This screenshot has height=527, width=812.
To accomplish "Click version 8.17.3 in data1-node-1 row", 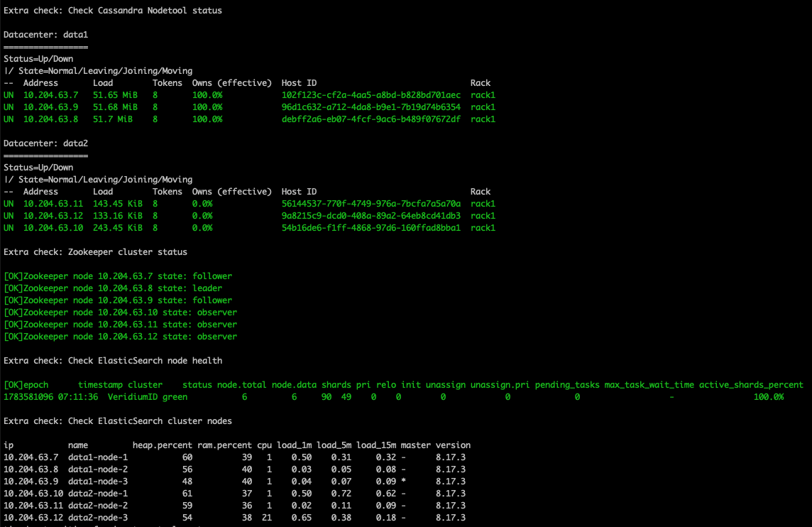I will click(451, 457).
